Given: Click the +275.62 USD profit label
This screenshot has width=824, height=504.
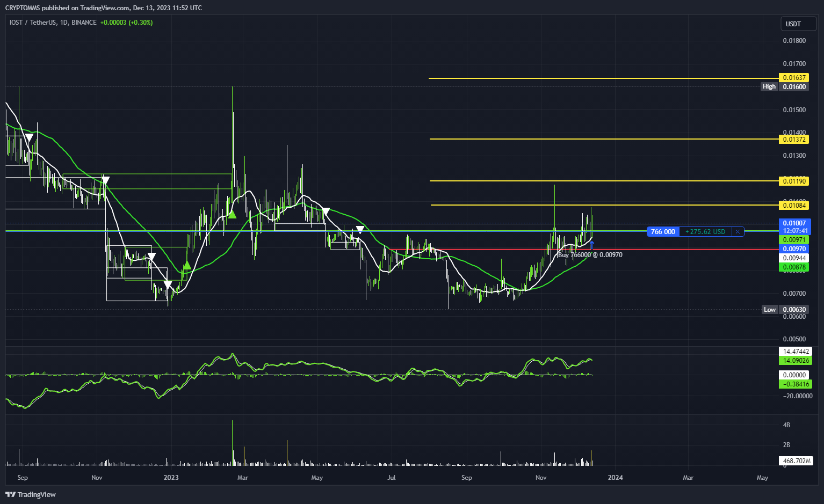Looking at the screenshot, I should coord(705,231).
